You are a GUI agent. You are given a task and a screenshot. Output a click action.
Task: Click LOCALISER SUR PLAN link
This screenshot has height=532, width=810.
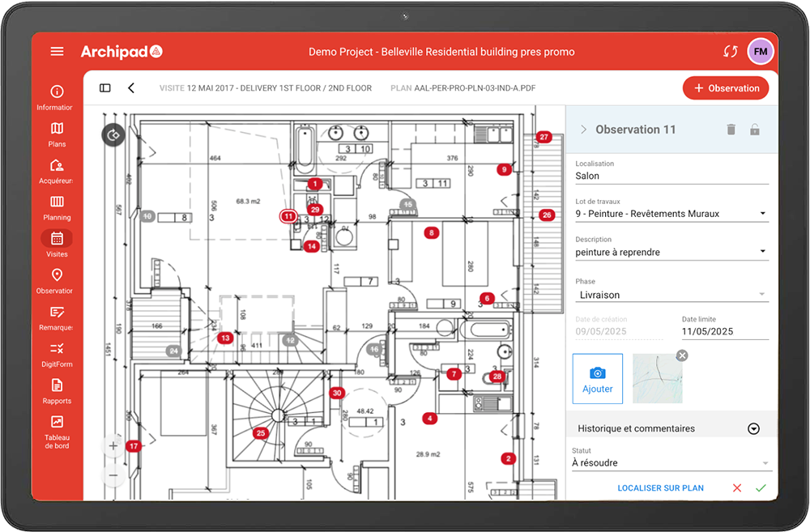click(x=660, y=488)
